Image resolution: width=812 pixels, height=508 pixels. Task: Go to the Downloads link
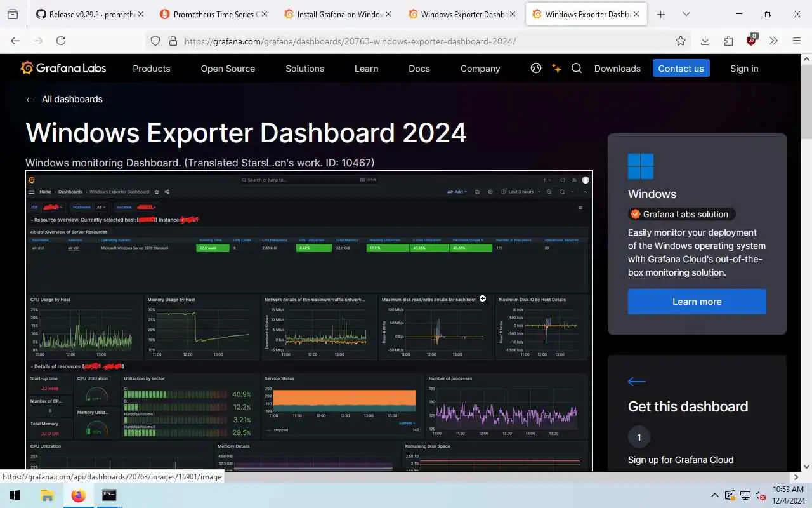click(x=617, y=69)
